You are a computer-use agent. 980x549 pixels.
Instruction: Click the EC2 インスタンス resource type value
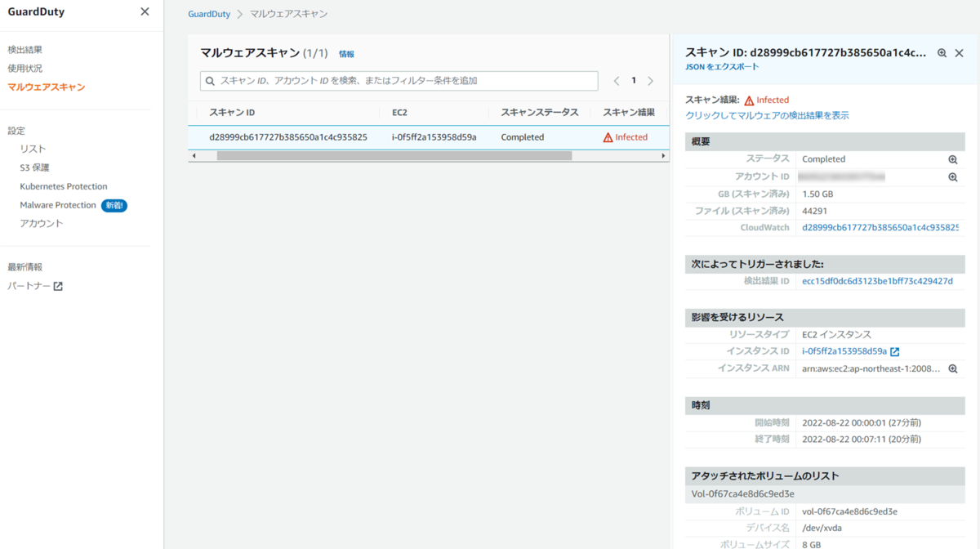(836, 335)
